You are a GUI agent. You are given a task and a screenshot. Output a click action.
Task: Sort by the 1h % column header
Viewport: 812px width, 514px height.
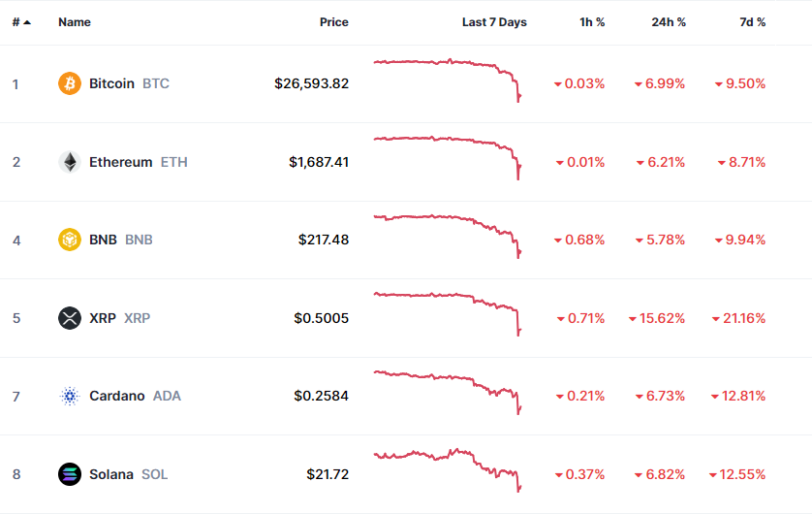coord(592,21)
